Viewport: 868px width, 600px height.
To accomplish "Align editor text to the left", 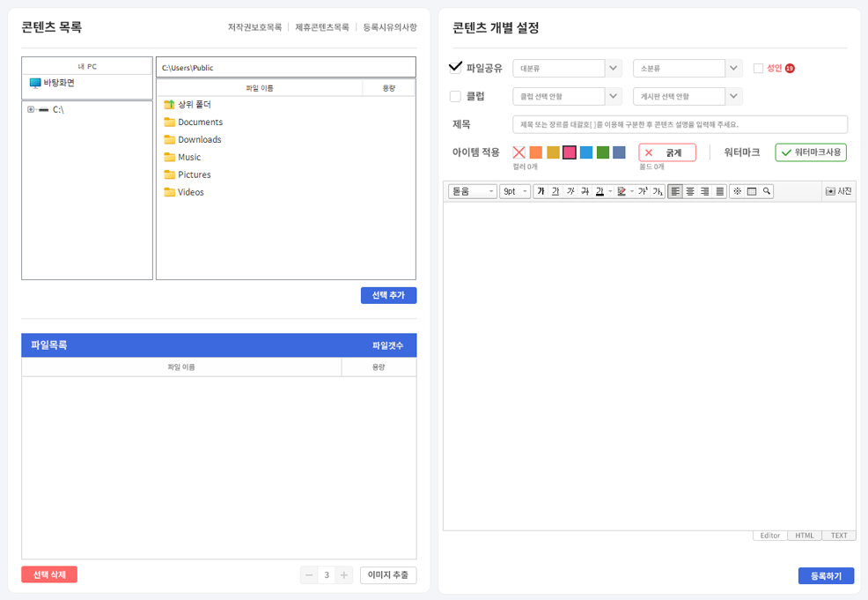I will (x=675, y=191).
